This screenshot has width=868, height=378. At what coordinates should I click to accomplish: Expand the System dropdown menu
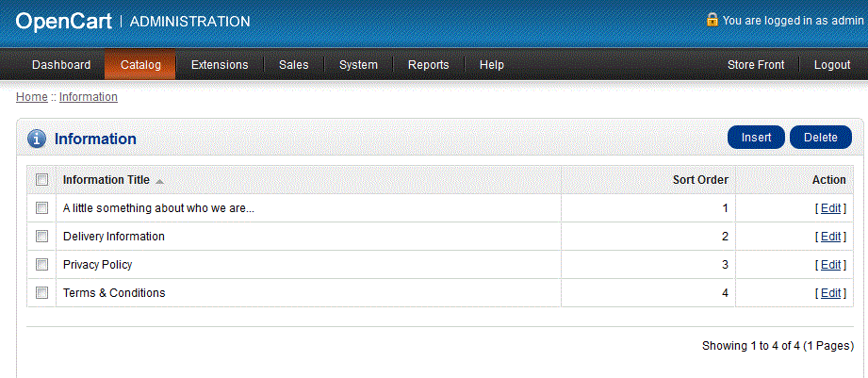click(x=358, y=65)
